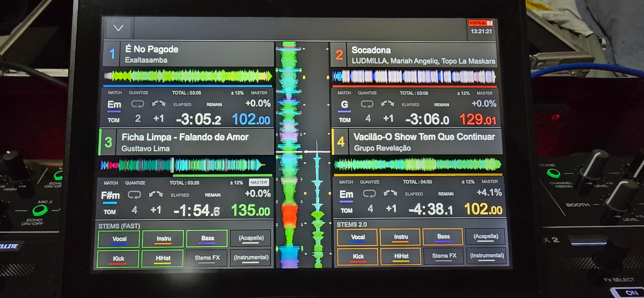
Task: Expand the top-left chevron dropdown
Action: click(118, 28)
